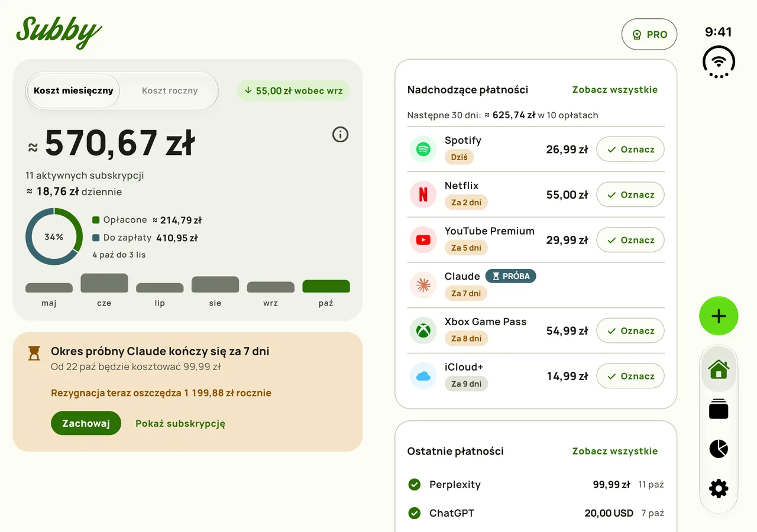The image size is (757, 532).
Task: Click Zachowaj to keep Claude trial
Action: pyautogui.click(x=86, y=423)
